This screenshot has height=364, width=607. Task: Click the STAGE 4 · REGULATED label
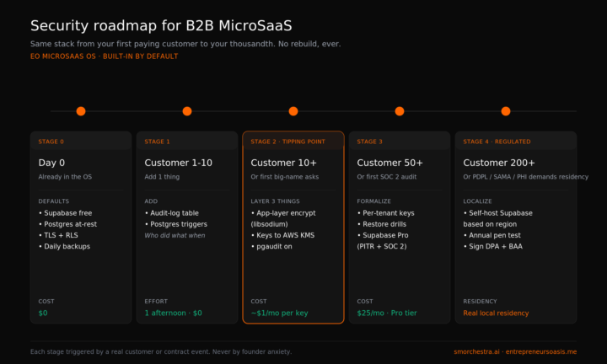(x=497, y=142)
